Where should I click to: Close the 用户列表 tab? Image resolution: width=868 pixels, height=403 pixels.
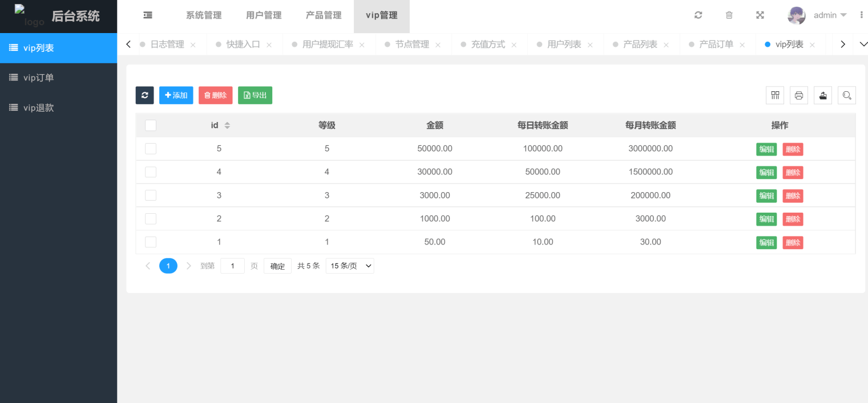(x=590, y=45)
